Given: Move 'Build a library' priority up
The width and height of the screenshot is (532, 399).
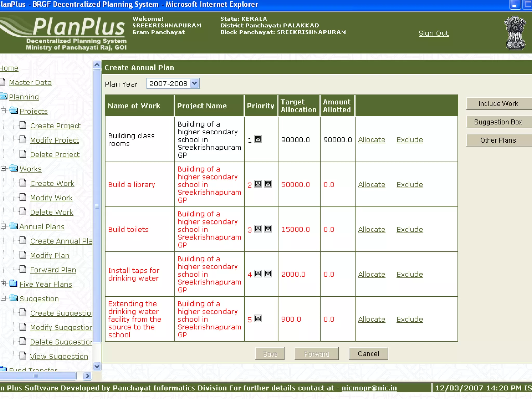Looking at the screenshot, I should [258, 184].
